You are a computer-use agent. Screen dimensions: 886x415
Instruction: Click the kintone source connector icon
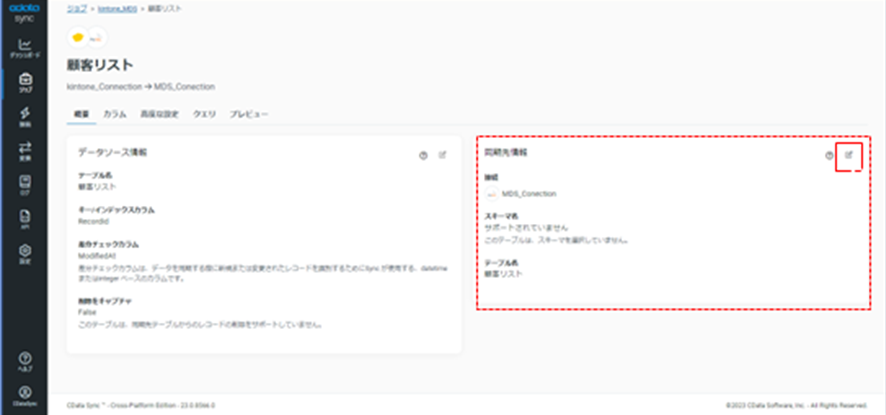tap(77, 37)
